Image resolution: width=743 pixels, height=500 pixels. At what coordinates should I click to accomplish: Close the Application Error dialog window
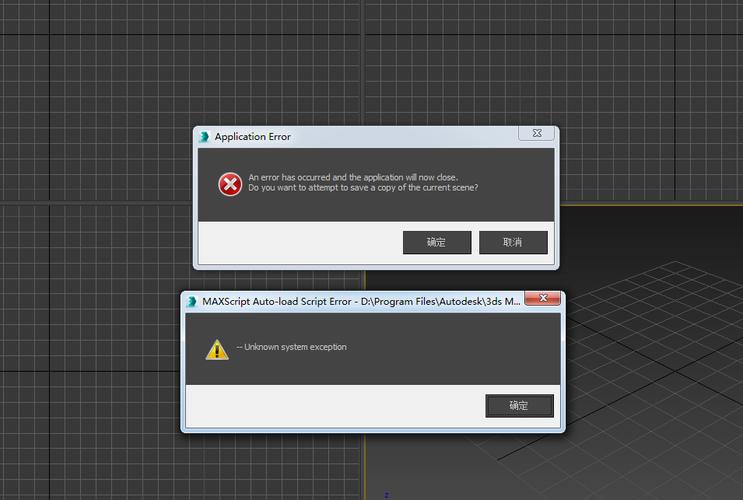pos(536,133)
